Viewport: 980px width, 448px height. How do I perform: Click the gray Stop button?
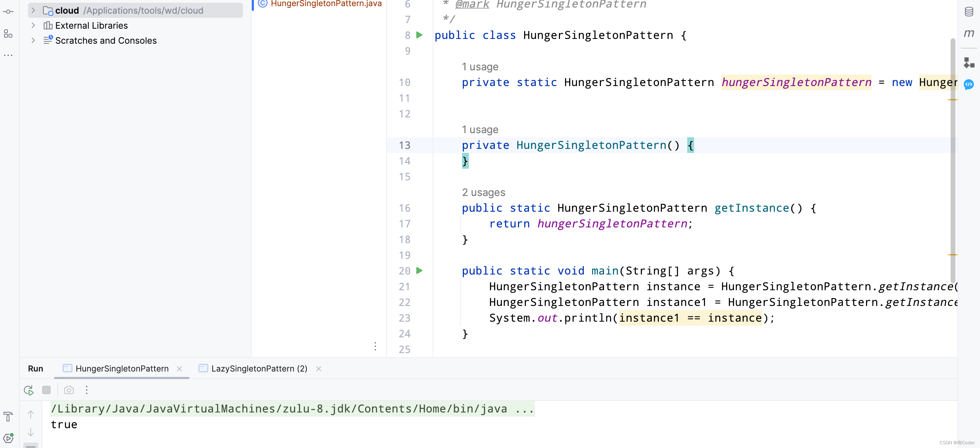46,390
